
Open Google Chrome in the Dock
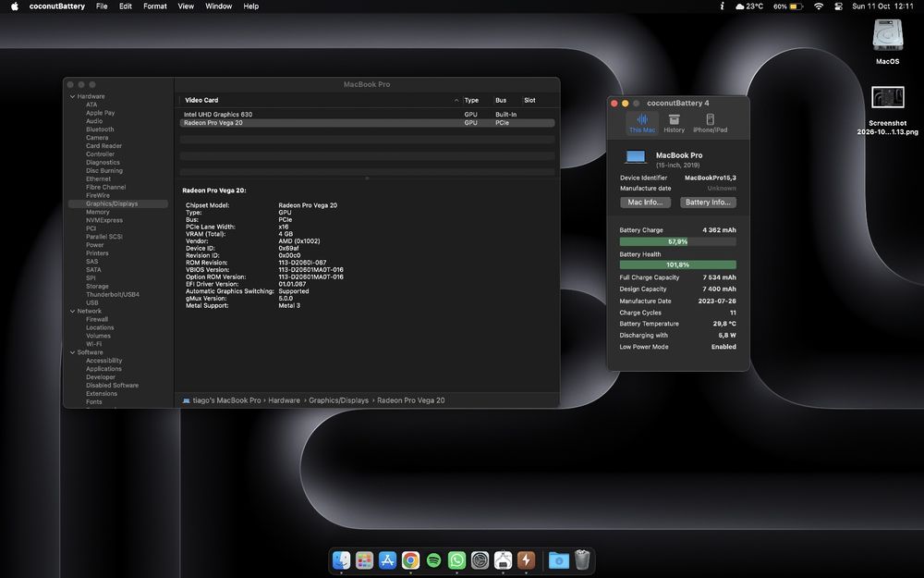pos(411,560)
